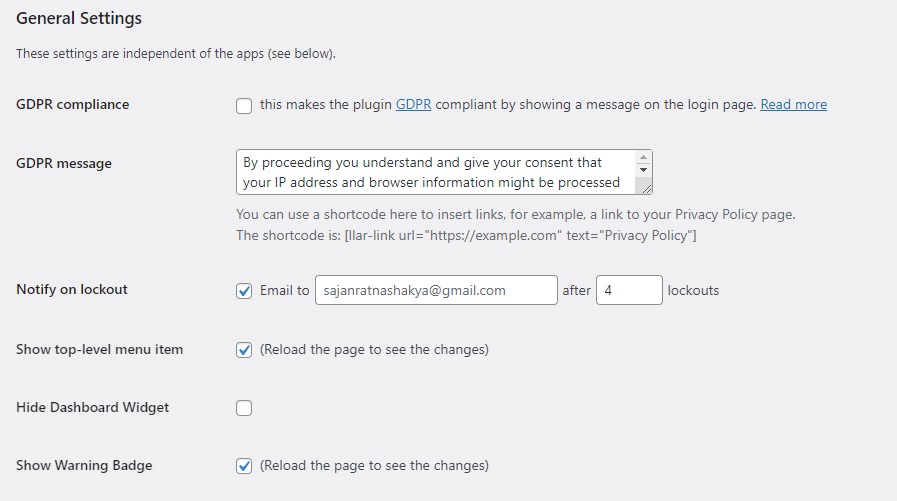Click the Show Warning Badge label
Viewport: 897px width, 501px height.
point(84,466)
